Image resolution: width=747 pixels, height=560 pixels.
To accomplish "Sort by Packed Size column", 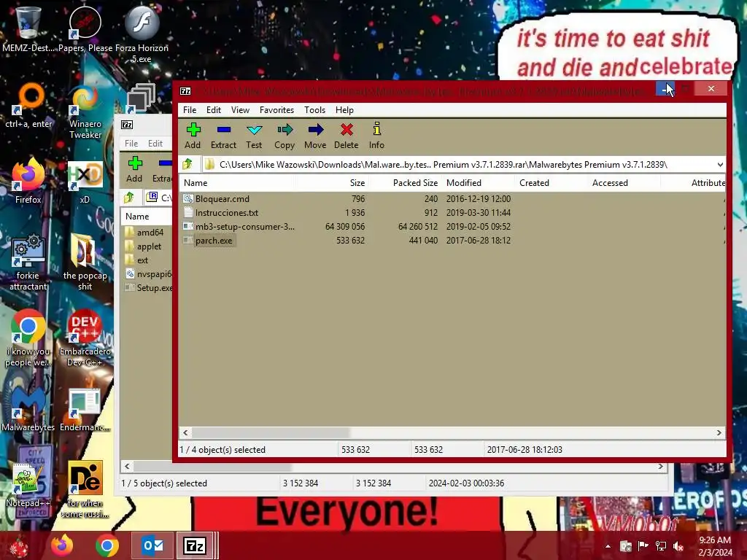I will point(406,183).
